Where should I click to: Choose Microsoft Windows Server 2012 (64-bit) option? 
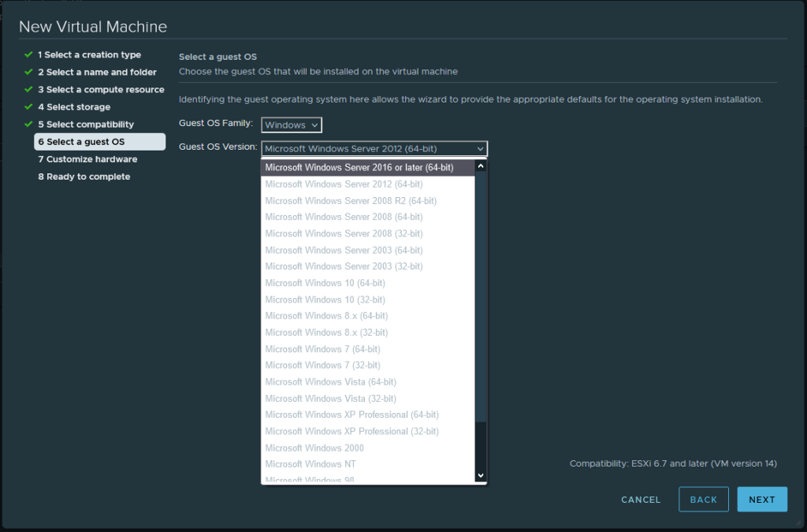(x=344, y=184)
